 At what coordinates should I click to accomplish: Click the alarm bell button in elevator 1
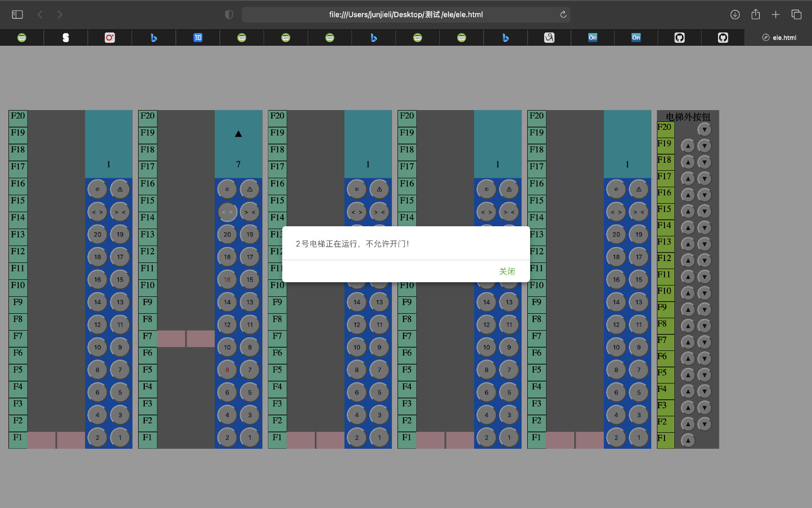click(x=120, y=189)
